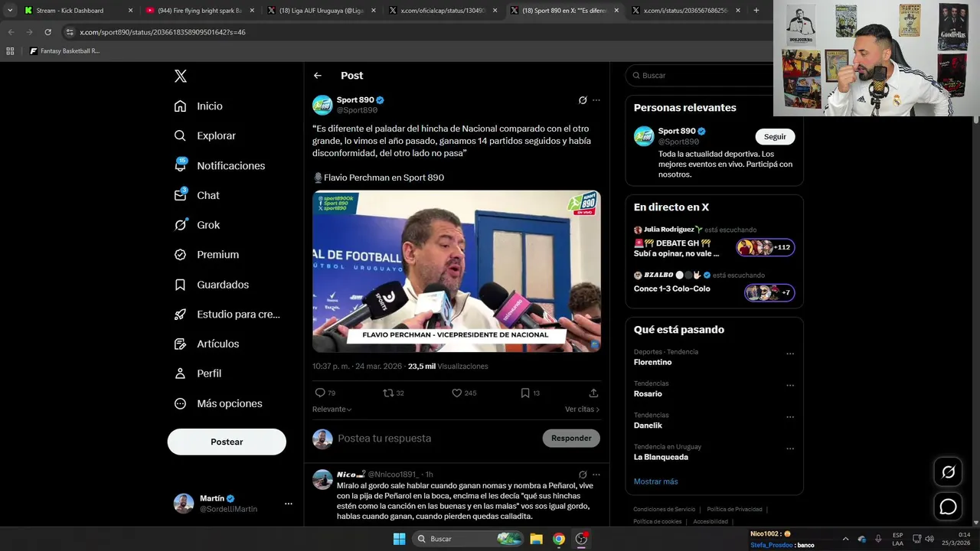Reload the page in the browser

tap(47, 32)
